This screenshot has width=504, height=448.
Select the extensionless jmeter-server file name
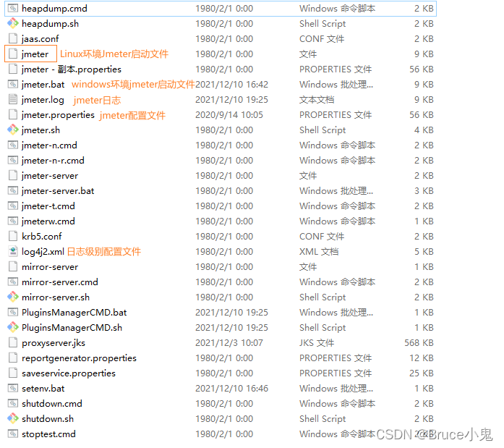(50, 176)
